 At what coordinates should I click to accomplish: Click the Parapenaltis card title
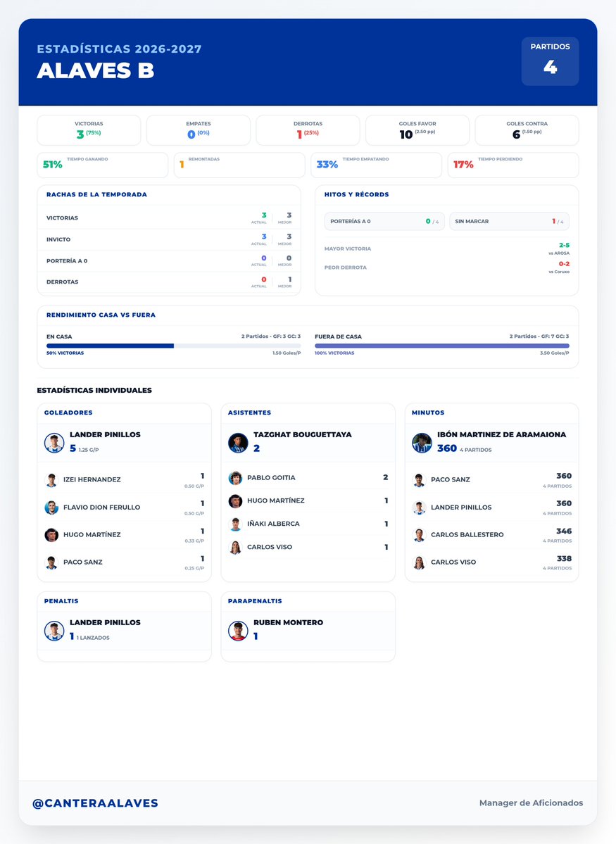[255, 600]
